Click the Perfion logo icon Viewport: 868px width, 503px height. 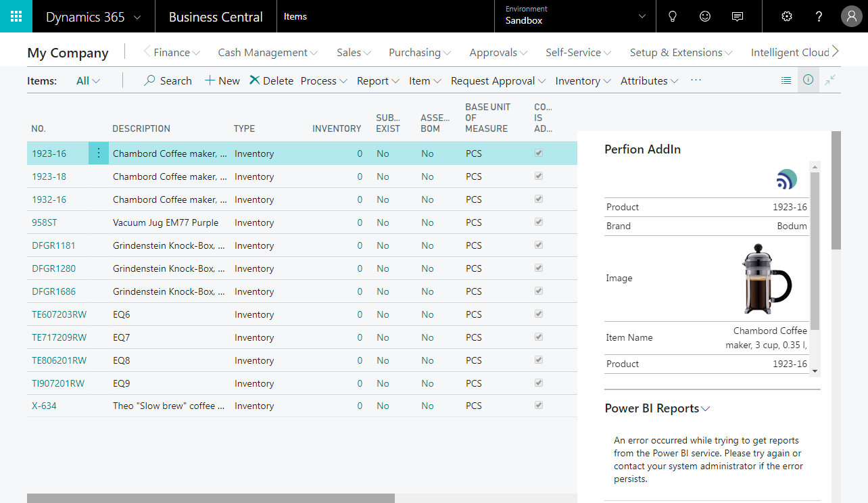[x=786, y=180]
